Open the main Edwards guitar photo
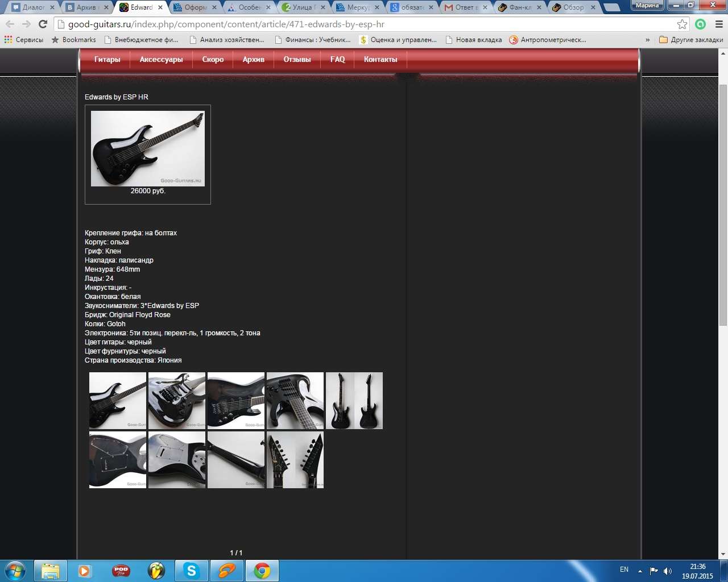728x582 pixels. (x=148, y=148)
